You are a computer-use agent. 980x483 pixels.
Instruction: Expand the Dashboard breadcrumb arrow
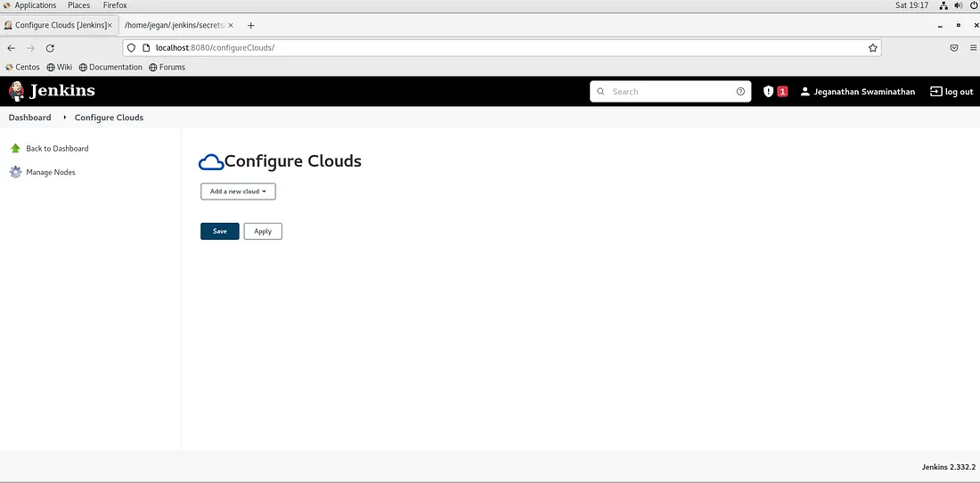coord(64,118)
